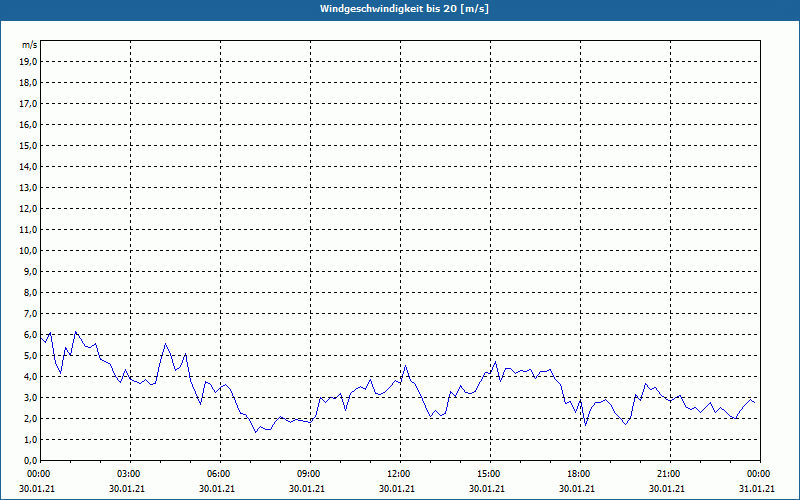This screenshot has height=500, width=800.
Task: Select the "18:00" time label
Action: click(x=580, y=474)
